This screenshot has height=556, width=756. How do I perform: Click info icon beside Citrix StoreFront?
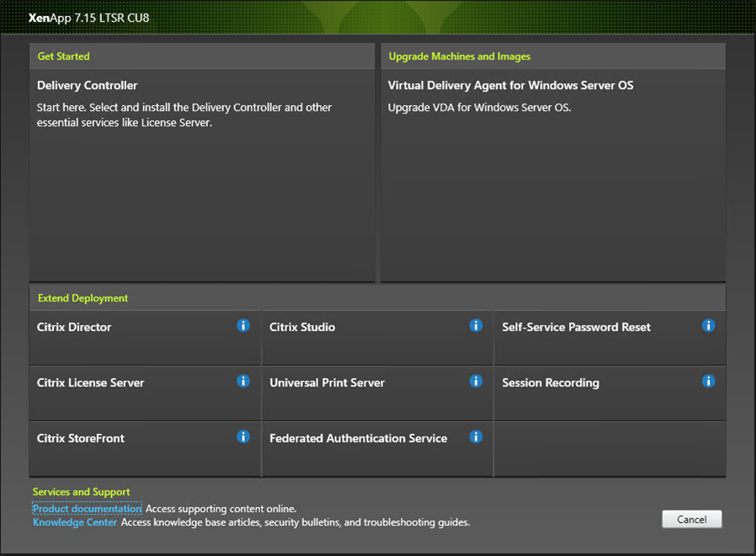pyautogui.click(x=243, y=436)
